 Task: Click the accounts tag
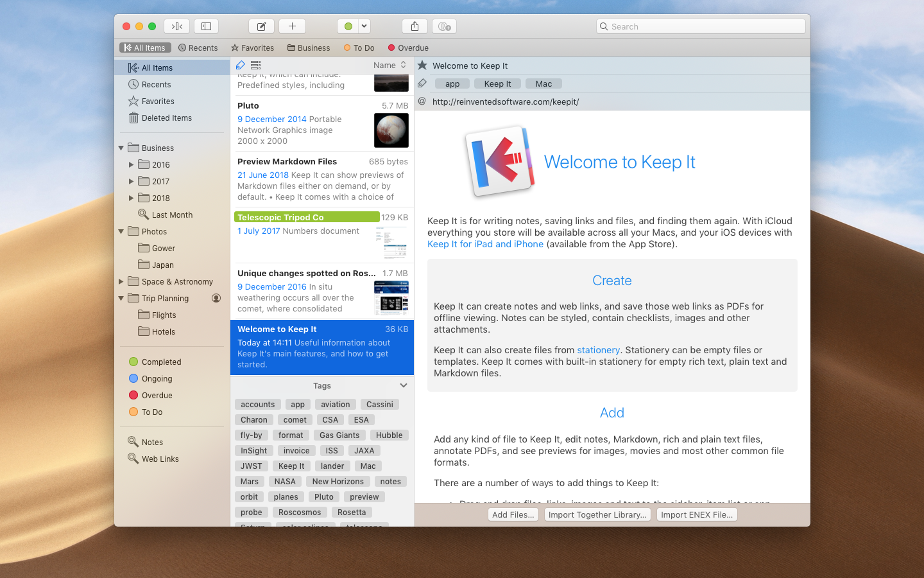point(258,404)
